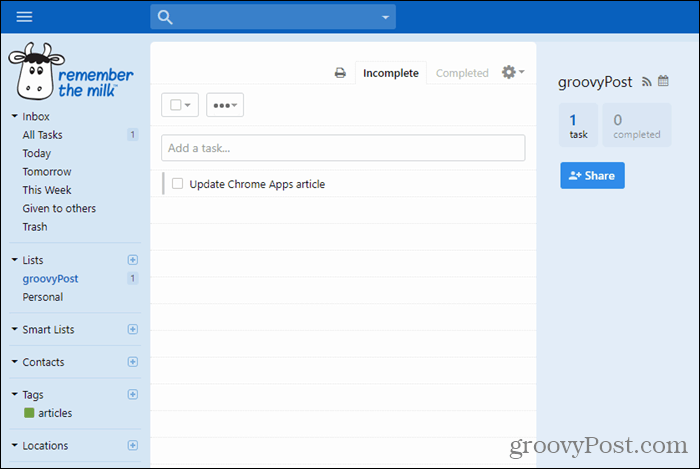
Task: Check off Update Chrome Apps article
Action: click(177, 183)
